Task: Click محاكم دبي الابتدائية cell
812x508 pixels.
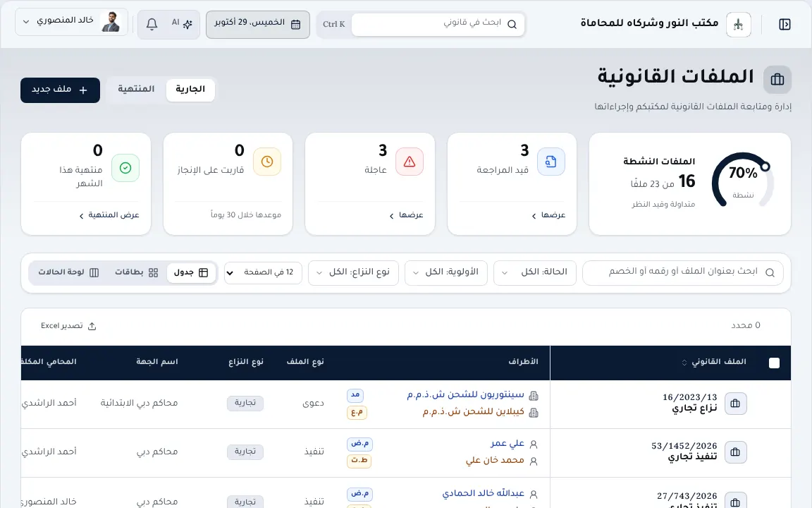Action: coord(139,404)
